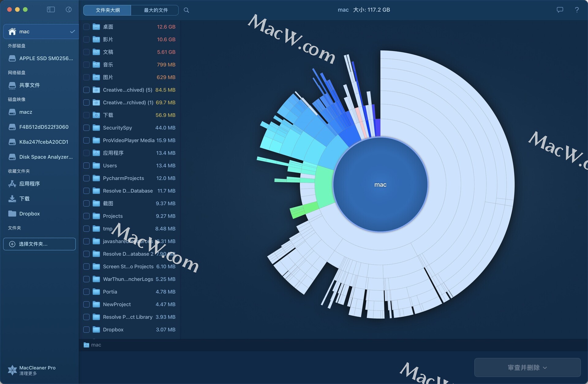Click 选择文件夹 button

pos(40,244)
